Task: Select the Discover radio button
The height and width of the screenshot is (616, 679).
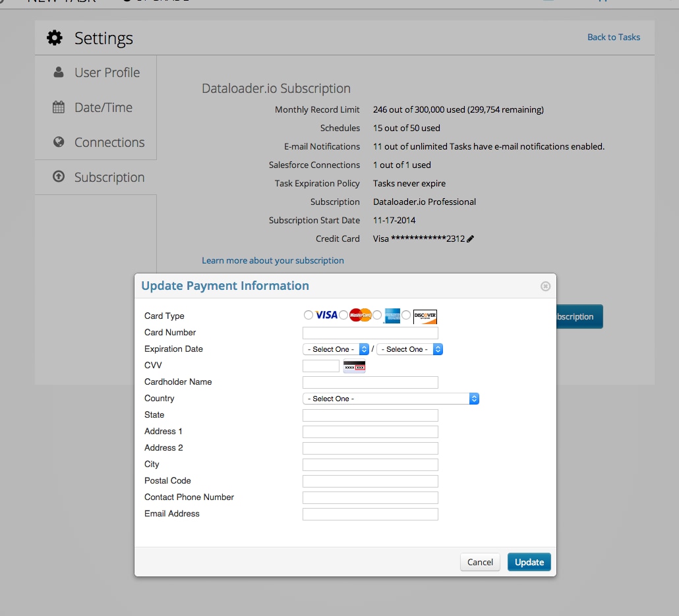Action: pos(406,315)
